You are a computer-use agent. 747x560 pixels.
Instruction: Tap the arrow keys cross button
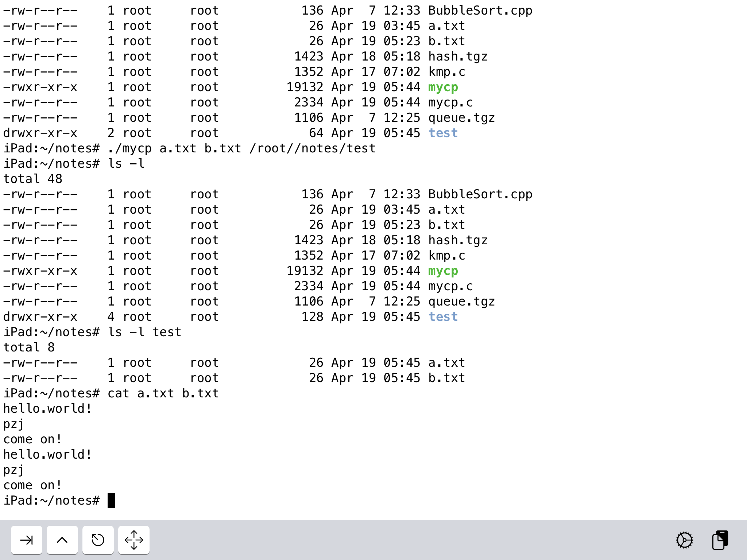(x=134, y=540)
